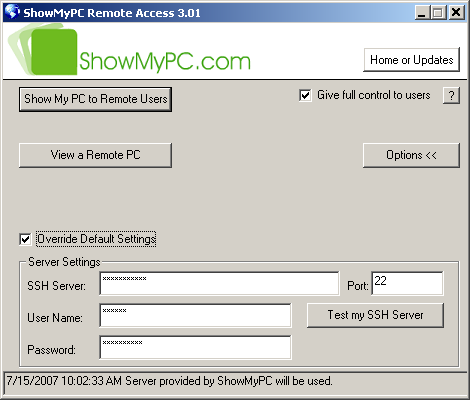Click Test my SSH Server button
The height and width of the screenshot is (400, 470).
click(x=375, y=315)
